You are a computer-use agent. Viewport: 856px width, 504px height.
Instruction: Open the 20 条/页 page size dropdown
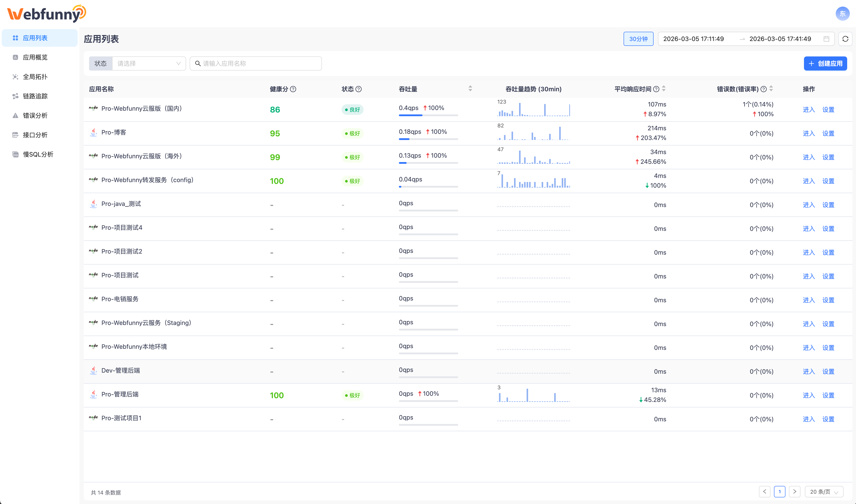(x=824, y=491)
